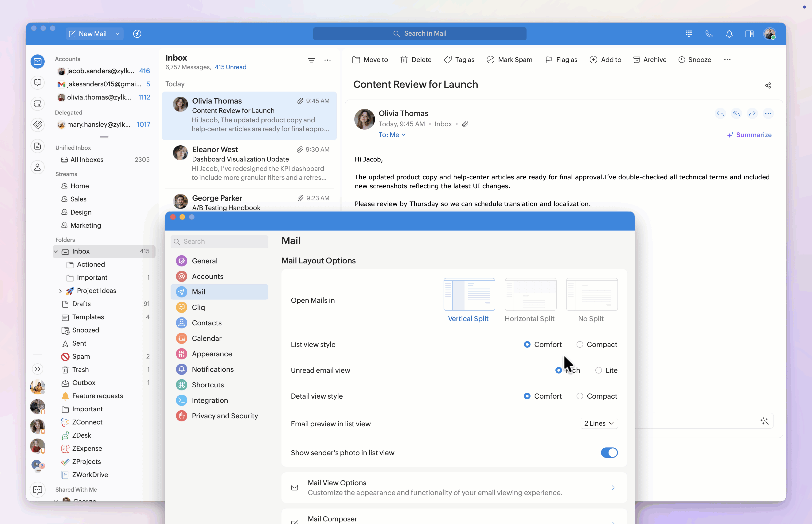The image size is (812, 524).
Task: Click the notifications bell icon
Action: click(x=729, y=34)
